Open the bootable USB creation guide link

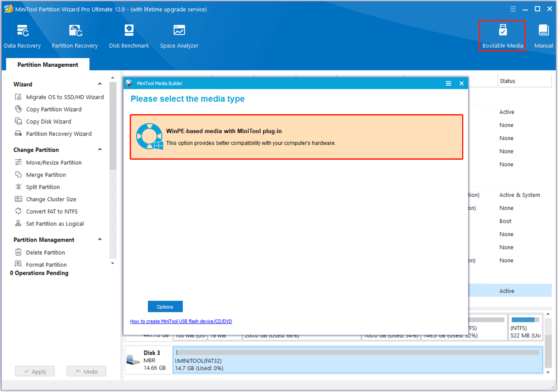181,321
